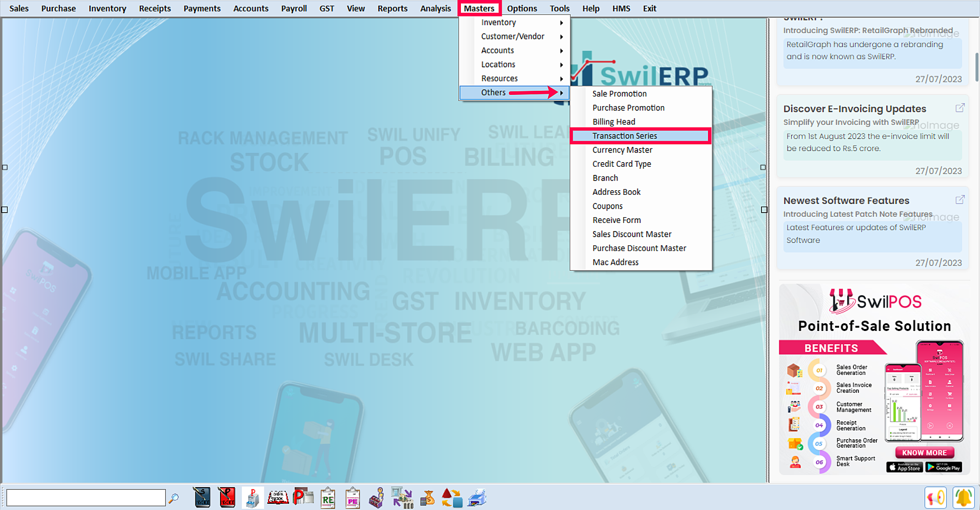Open the GST menu

(x=327, y=8)
